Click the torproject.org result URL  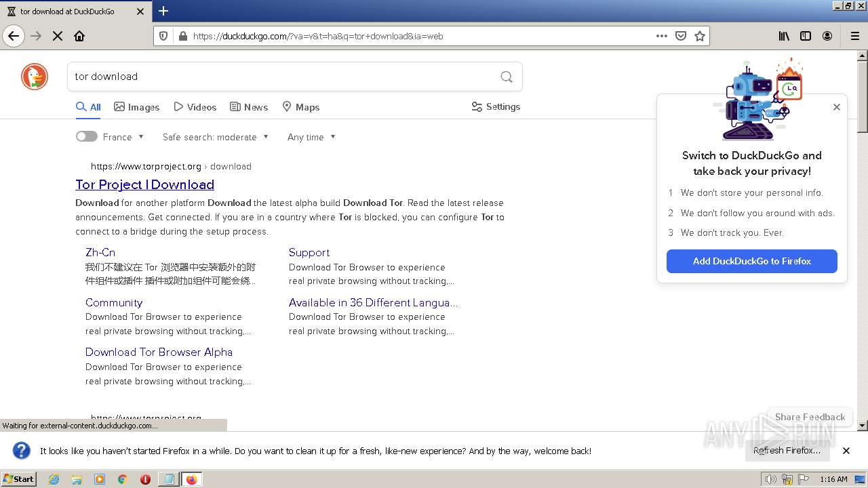[x=171, y=166]
